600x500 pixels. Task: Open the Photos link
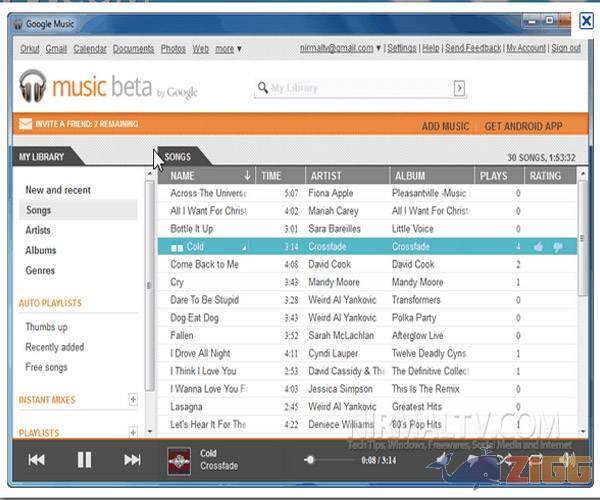coord(173,49)
